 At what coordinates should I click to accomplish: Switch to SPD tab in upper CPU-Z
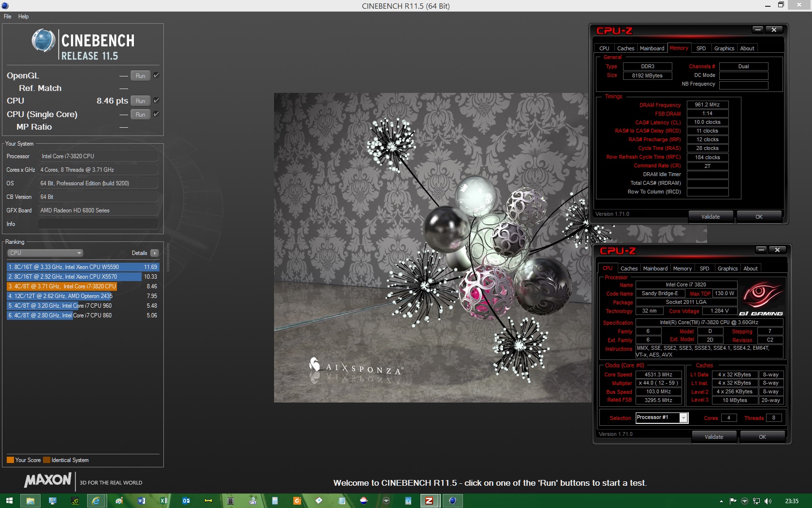pyautogui.click(x=701, y=48)
